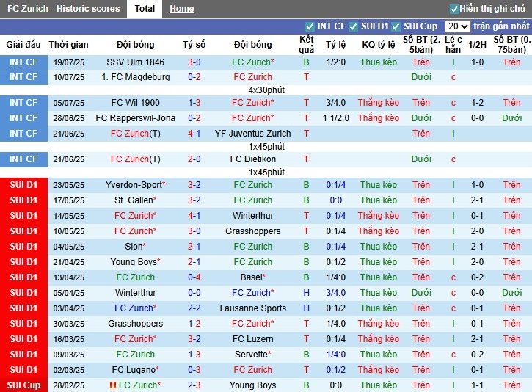The width and height of the screenshot is (532, 392).
Task: Click St. Gallen team name
Action: tap(135, 200)
